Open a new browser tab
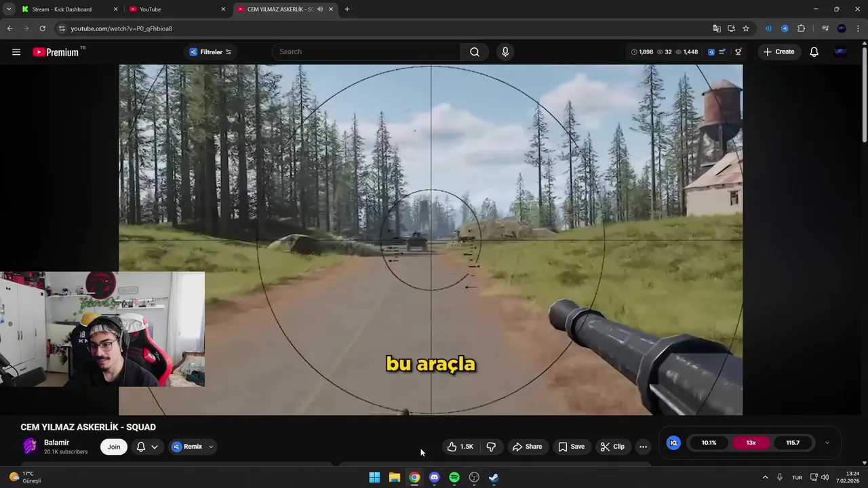The image size is (868, 488). point(347,9)
